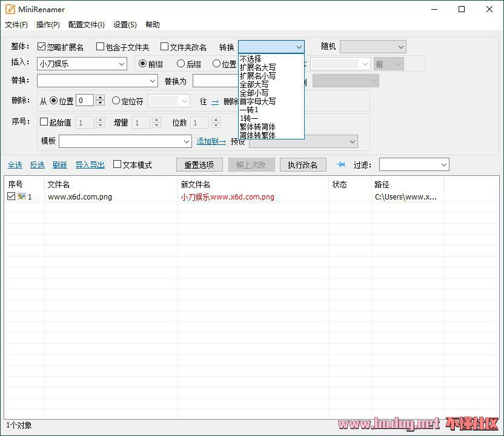Open the 插入 combo box with 小刀娱乐

pos(82,64)
